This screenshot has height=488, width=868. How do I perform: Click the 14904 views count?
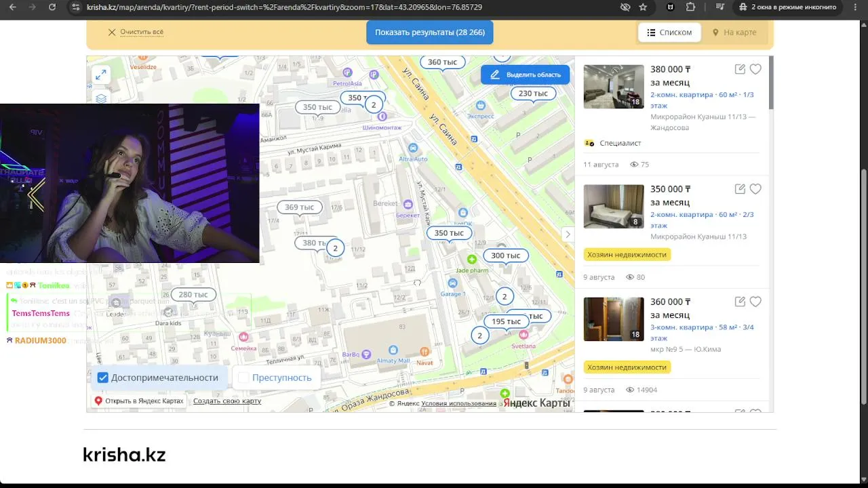point(642,390)
